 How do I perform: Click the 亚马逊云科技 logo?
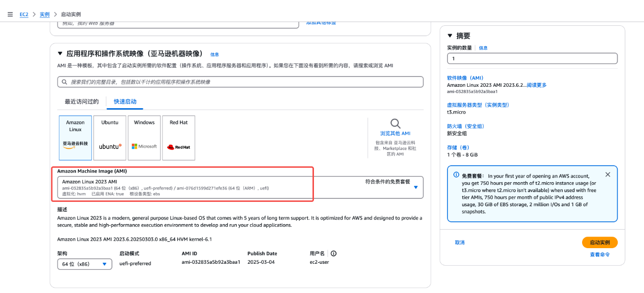point(76,145)
